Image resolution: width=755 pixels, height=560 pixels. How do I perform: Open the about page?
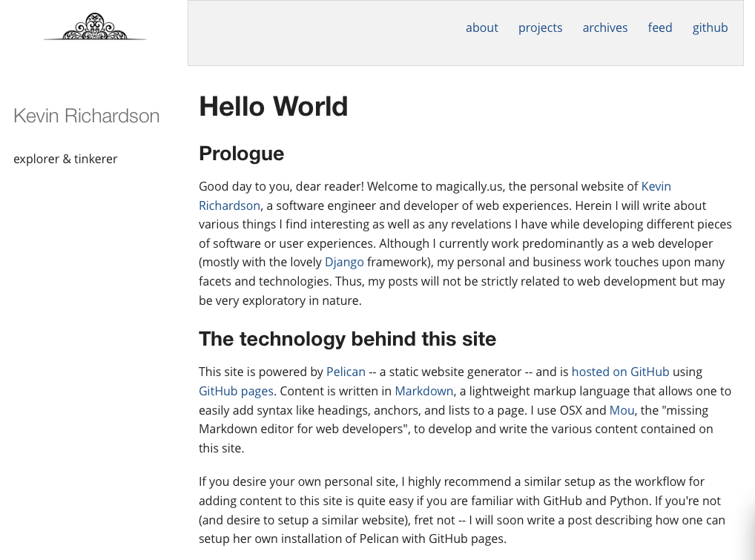pos(481,27)
